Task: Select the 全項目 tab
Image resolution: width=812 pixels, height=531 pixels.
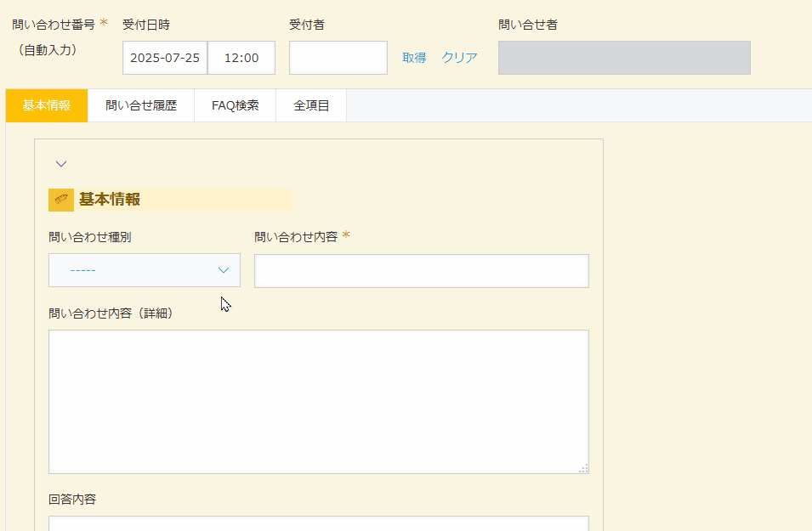Action: pyautogui.click(x=311, y=105)
